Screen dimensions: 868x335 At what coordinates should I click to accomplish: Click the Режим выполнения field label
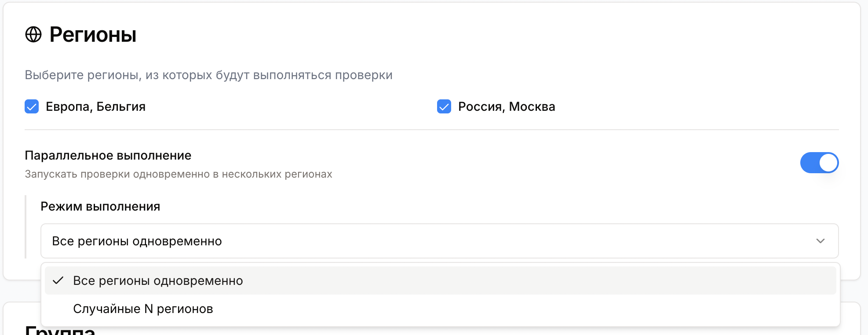100,206
